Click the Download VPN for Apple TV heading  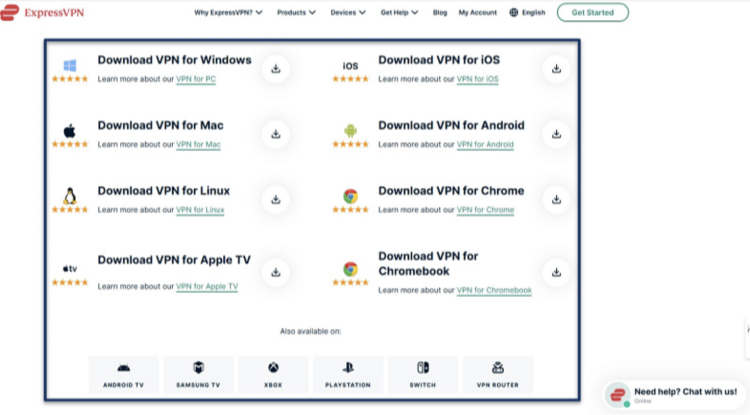coord(174,260)
